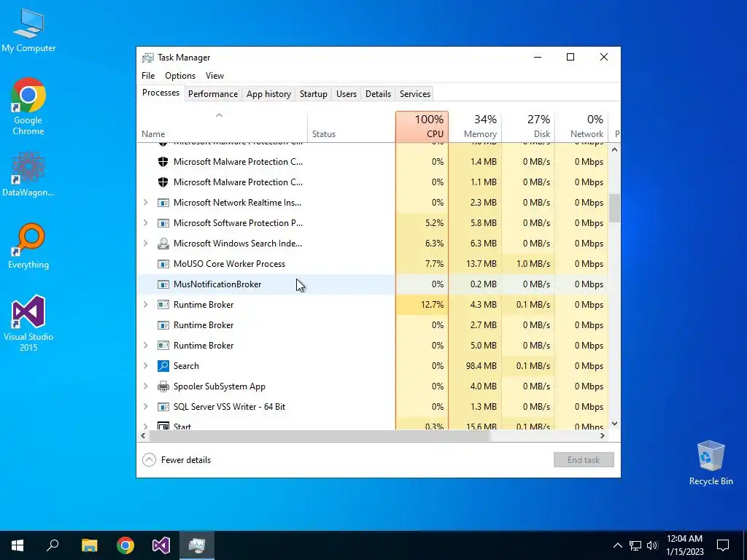The image size is (747, 560).
Task: Switch to the App history tab
Action: point(268,94)
